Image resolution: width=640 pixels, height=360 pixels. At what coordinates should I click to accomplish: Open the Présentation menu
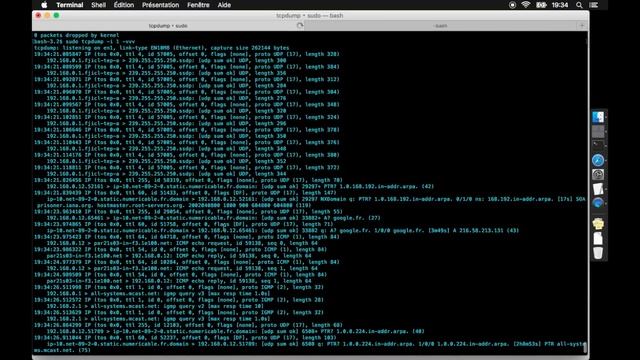pos(160,5)
